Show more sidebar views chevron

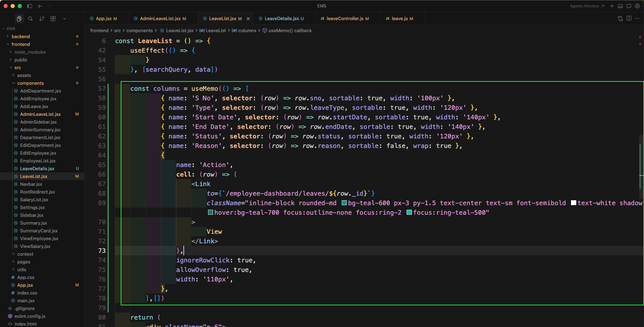click(x=65, y=19)
